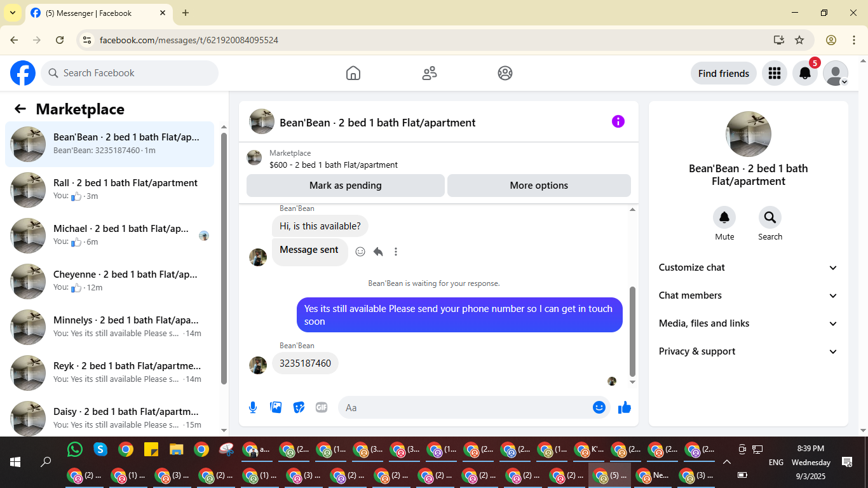Show hidden system tray icons

point(727,462)
